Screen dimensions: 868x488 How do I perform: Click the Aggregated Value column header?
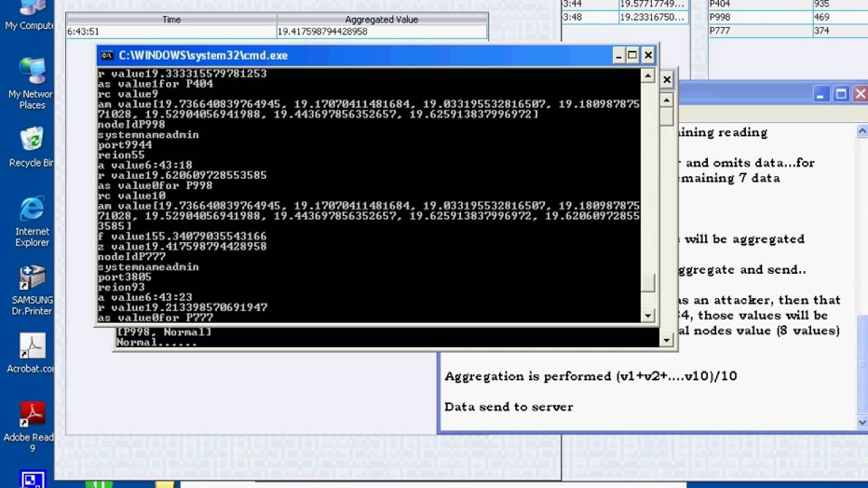382,20
